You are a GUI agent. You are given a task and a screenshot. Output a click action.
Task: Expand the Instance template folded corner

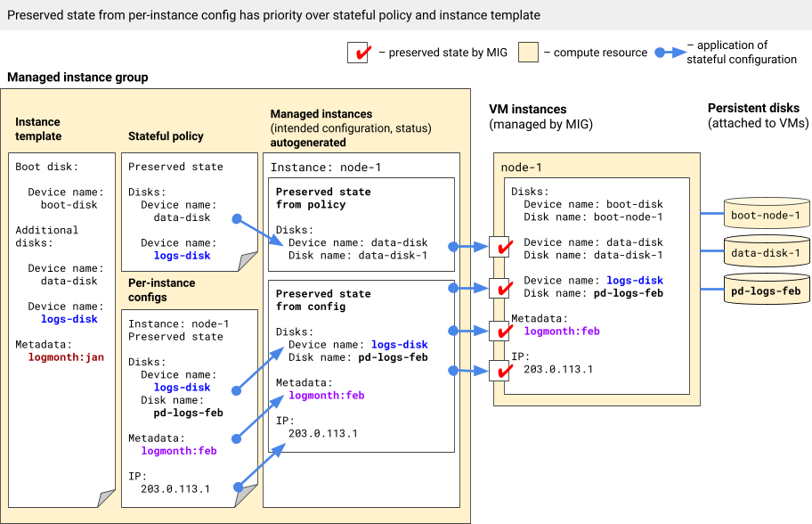pos(104,500)
